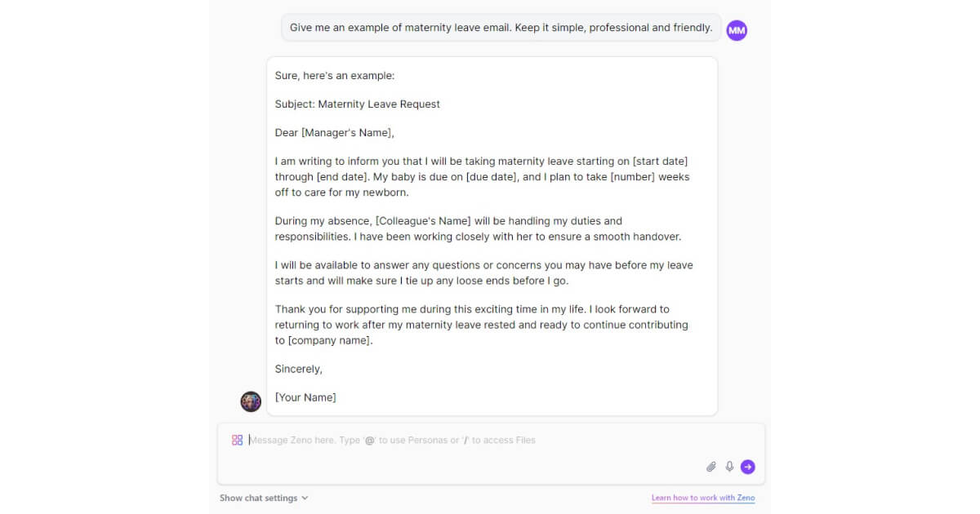
Task: Toggle the chat settings panel visibility
Action: coord(261,498)
